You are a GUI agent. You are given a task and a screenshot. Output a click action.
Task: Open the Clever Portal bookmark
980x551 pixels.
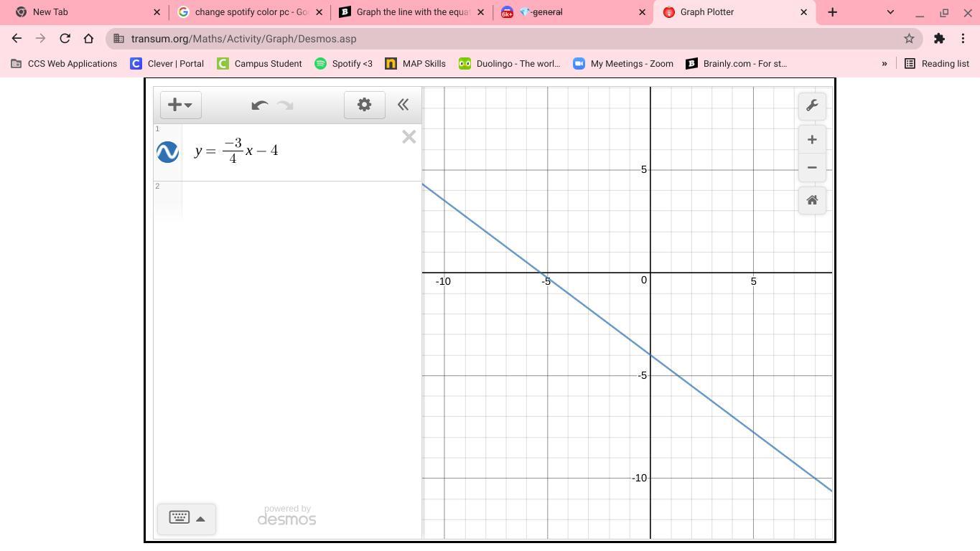[167, 64]
